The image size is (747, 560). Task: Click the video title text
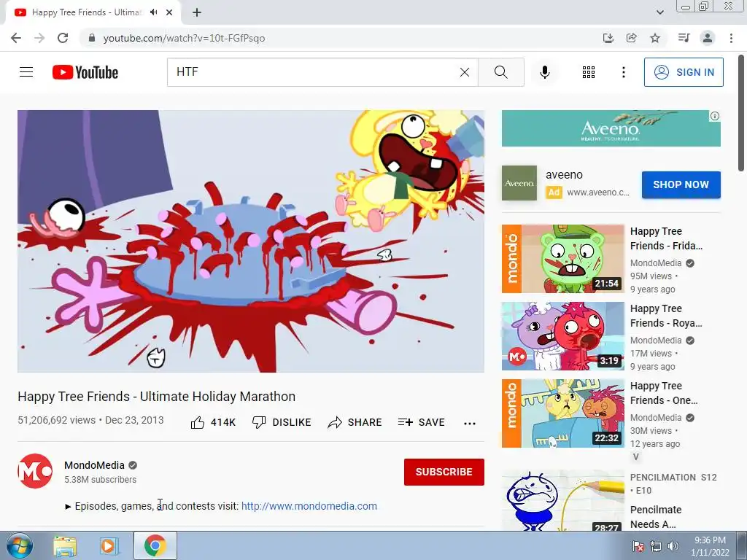(156, 396)
